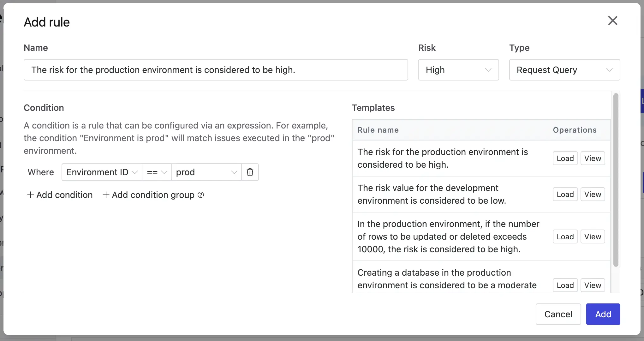Load the development environment low risk template
Image resolution: width=644 pixels, height=341 pixels.
point(565,194)
